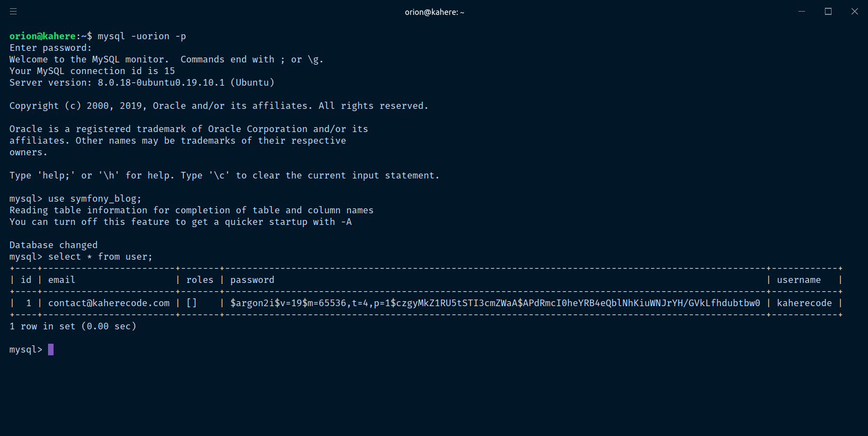Click the 'username' column header
868x436 pixels.
pos(798,280)
